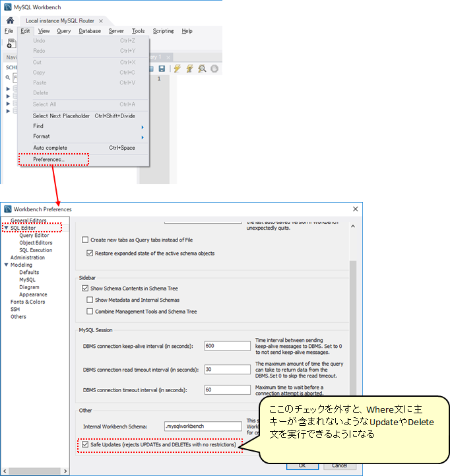
Task: Choose Preferences... from Edit menu
Action: click(x=83, y=159)
